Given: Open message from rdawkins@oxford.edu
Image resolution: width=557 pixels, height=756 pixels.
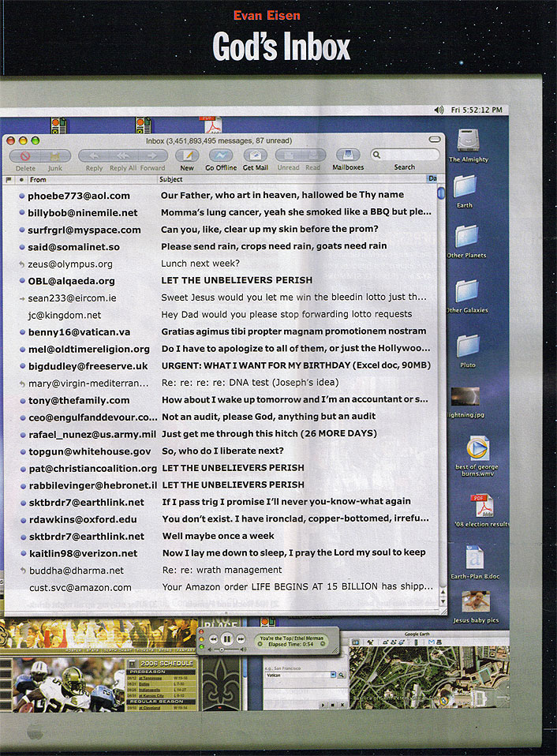Looking at the screenshot, I should click(221, 519).
